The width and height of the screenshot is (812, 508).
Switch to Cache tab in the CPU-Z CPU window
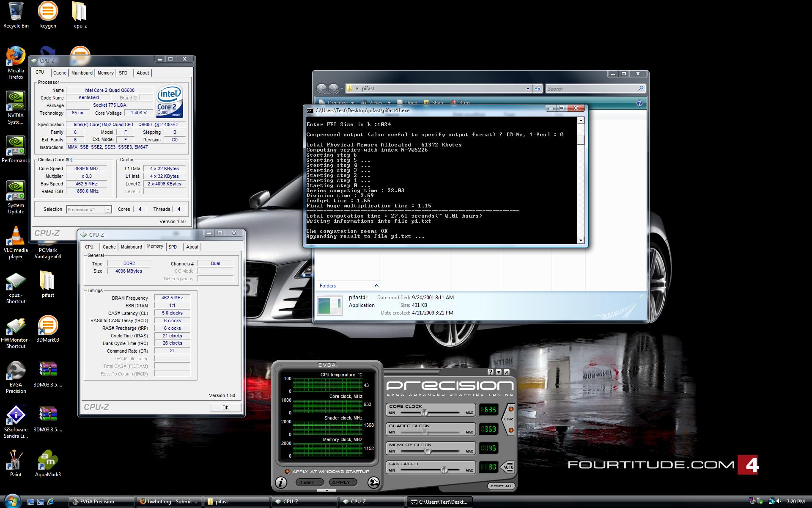pyautogui.click(x=60, y=73)
